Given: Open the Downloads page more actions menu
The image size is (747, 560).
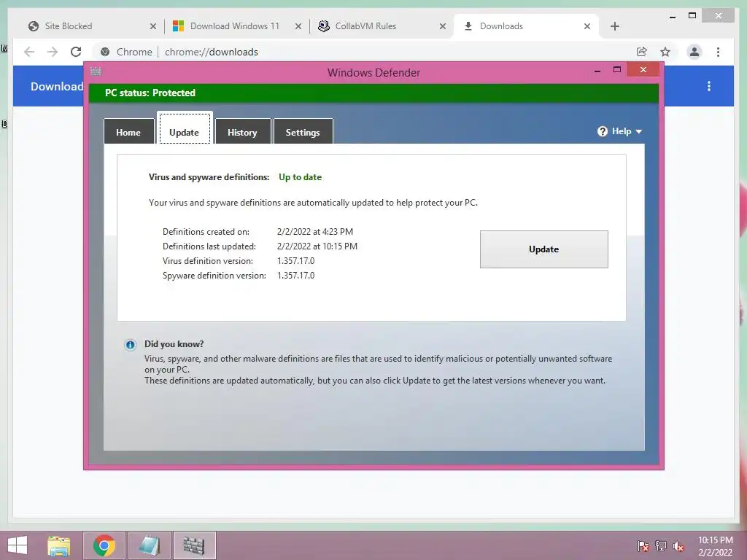Looking at the screenshot, I should pos(709,86).
